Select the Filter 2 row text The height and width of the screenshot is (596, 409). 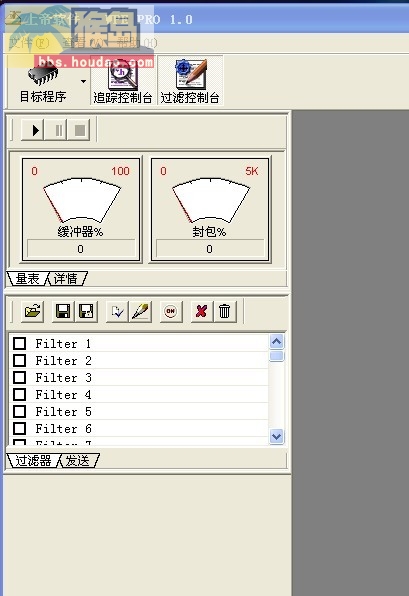63,360
